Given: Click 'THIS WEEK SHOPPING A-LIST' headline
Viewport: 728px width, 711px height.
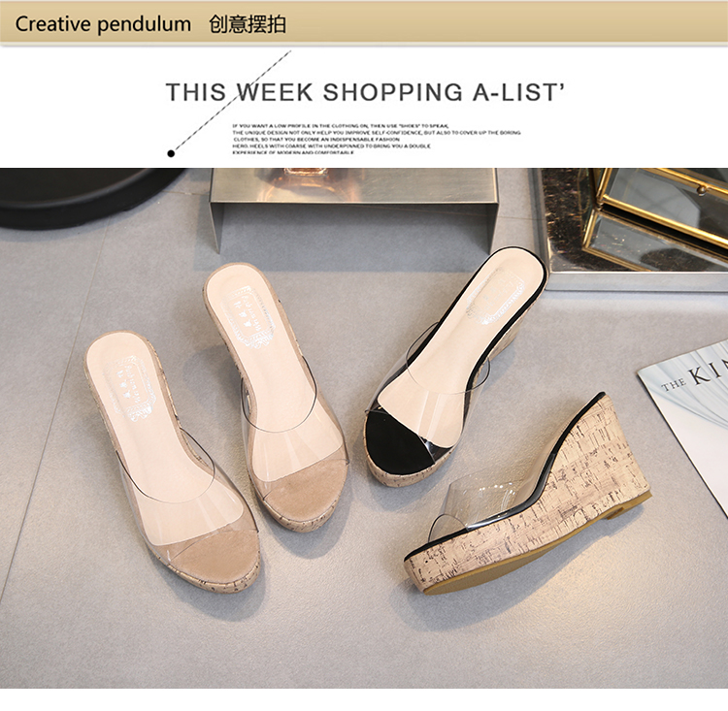Looking at the screenshot, I should 365,92.
